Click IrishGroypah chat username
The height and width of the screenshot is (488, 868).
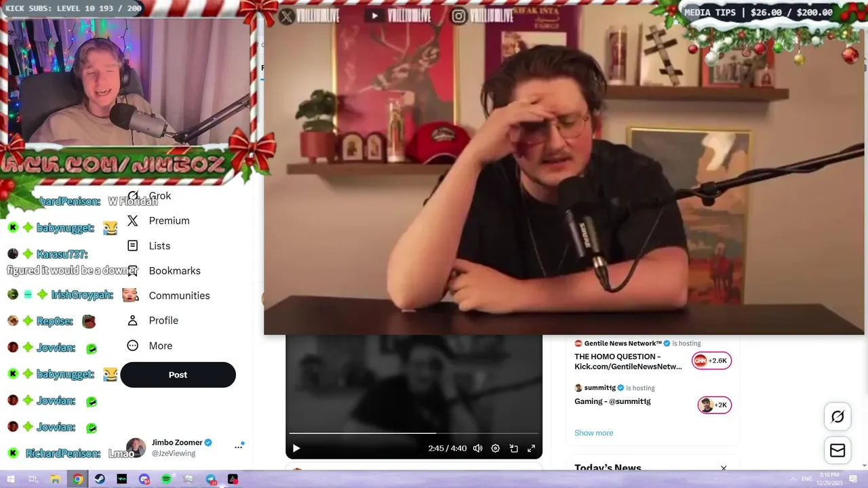(x=83, y=295)
